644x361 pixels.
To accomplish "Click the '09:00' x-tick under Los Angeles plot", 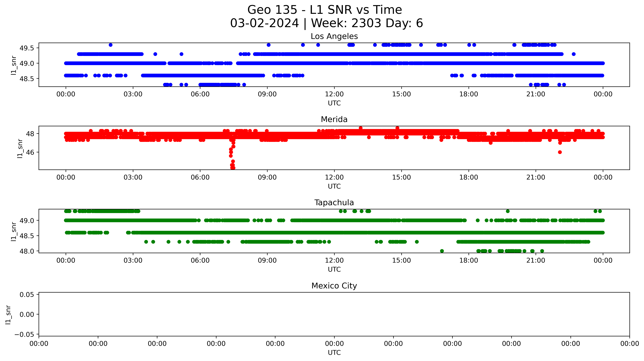I will pyautogui.click(x=267, y=94).
